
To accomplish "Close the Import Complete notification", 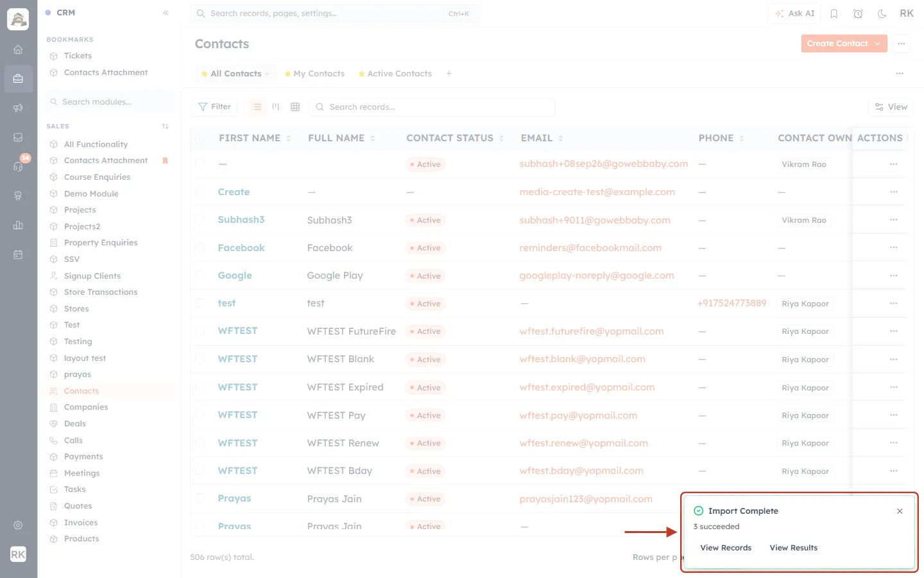I will [900, 511].
